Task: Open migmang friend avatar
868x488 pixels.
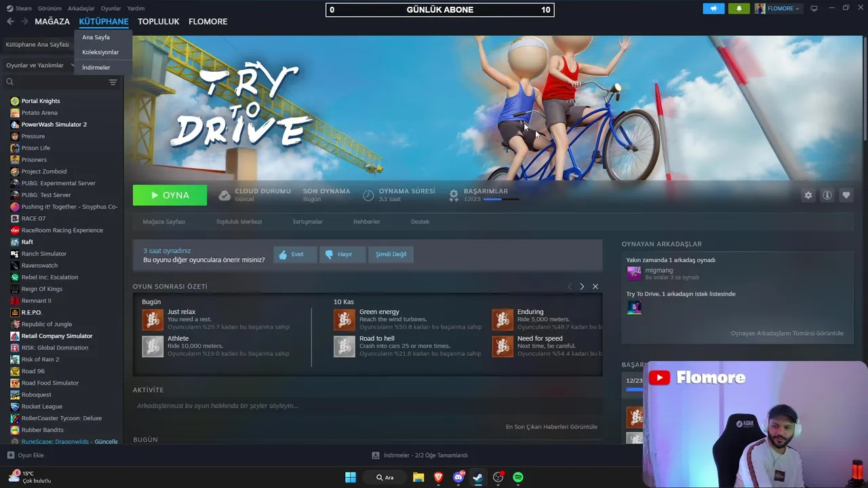Action: point(634,273)
